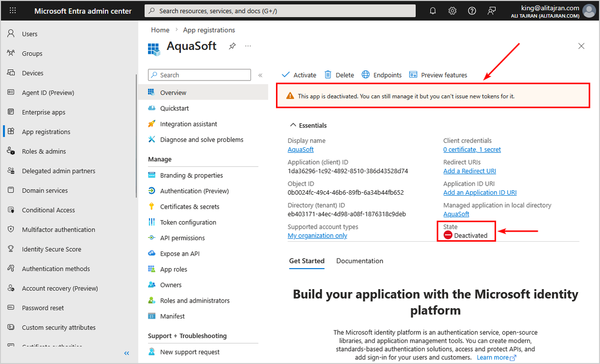Focus the resource menu Search box
Image resolution: width=600 pixels, height=364 pixels.
coord(199,75)
